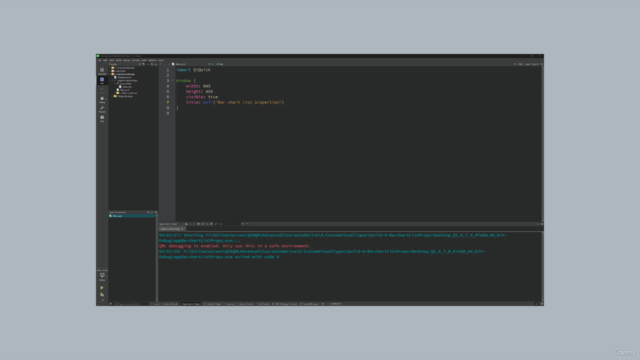Select Main.qml in Open Documents list
This screenshot has height=360, width=640.
[x=133, y=216]
